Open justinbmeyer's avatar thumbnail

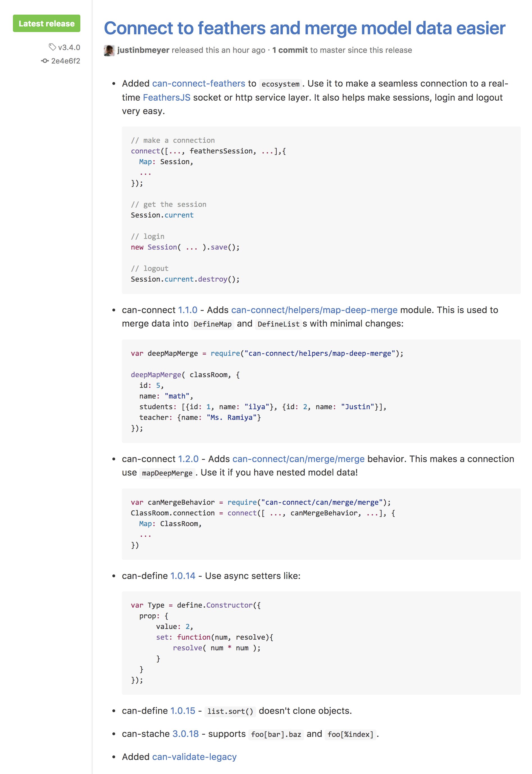[x=109, y=50]
